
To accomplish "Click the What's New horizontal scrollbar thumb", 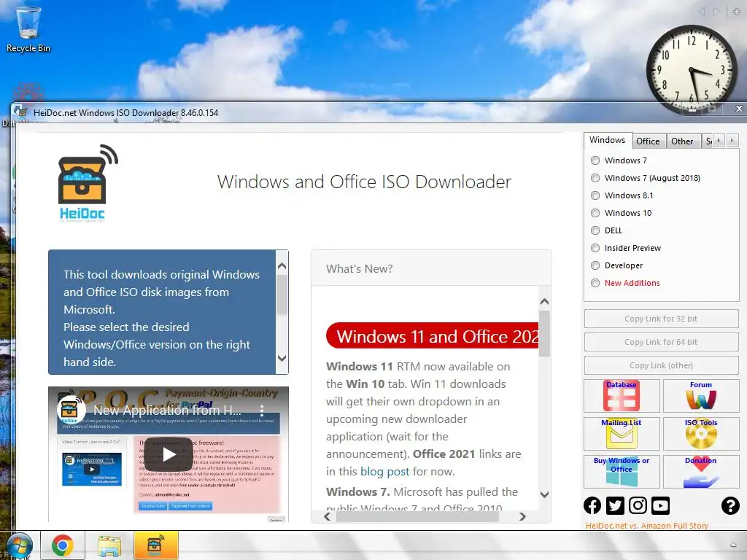I will click(417, 517).
